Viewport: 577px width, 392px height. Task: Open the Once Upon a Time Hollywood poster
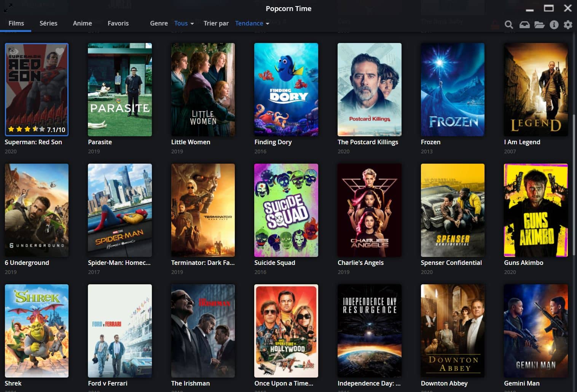[286, 331]
